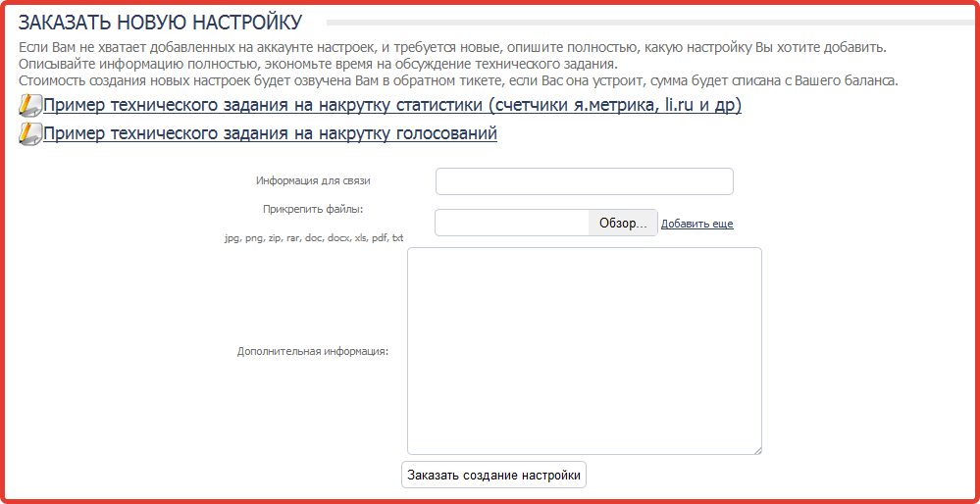The width and height of the screenshot is (980, 504).
Task: Click the Заказать создание настройки button
Action: 493,476
